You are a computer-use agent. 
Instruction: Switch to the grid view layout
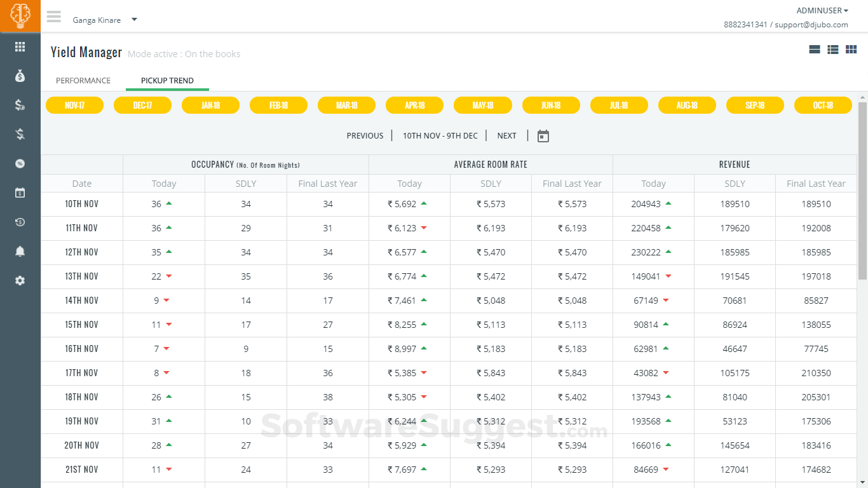[851, 49]
